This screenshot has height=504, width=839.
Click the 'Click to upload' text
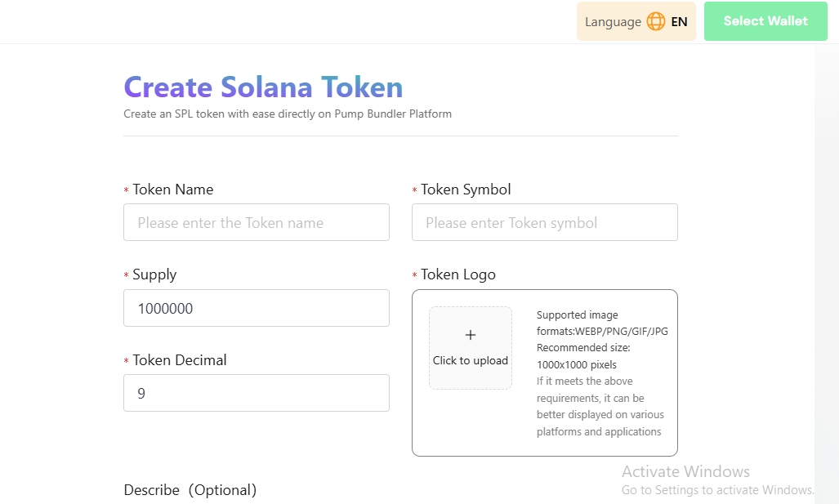(471, 361)
